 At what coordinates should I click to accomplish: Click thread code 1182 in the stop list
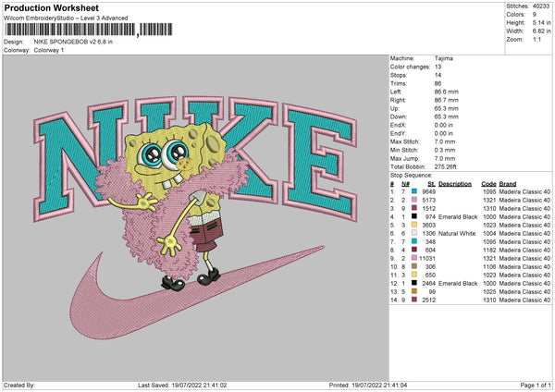[x=489, y=251]
